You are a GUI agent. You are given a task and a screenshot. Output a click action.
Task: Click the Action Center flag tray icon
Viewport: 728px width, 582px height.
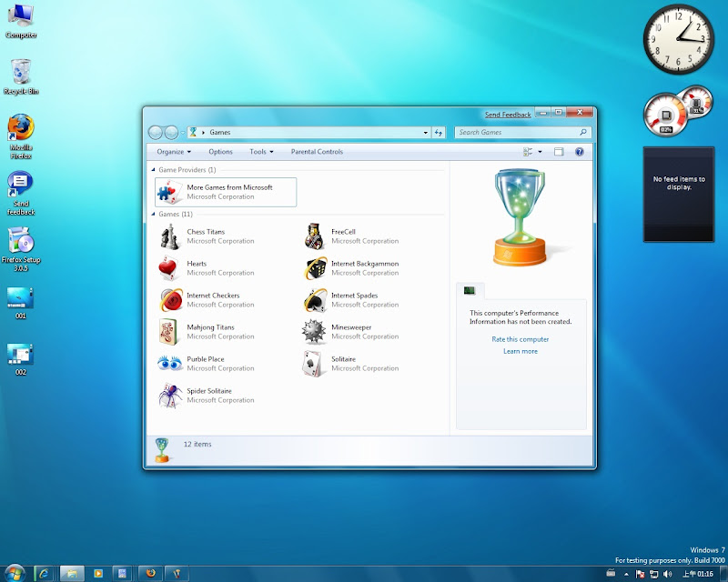click(x=640, y=574)
